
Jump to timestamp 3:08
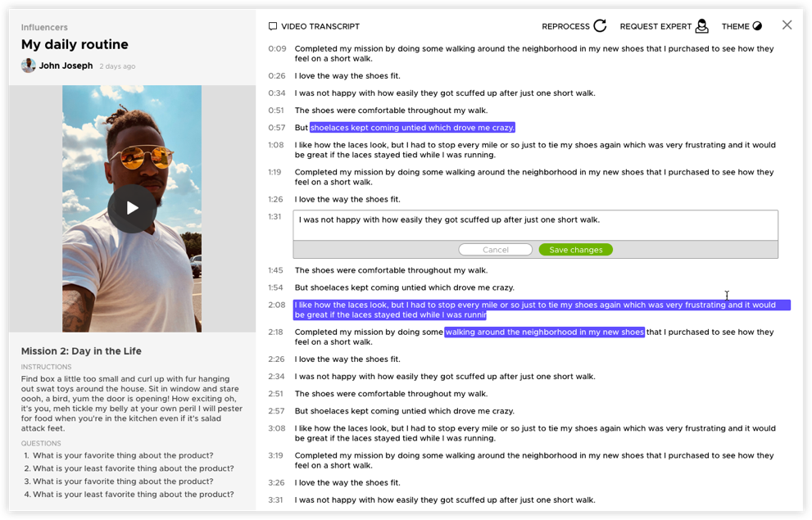tap(276, 428)
